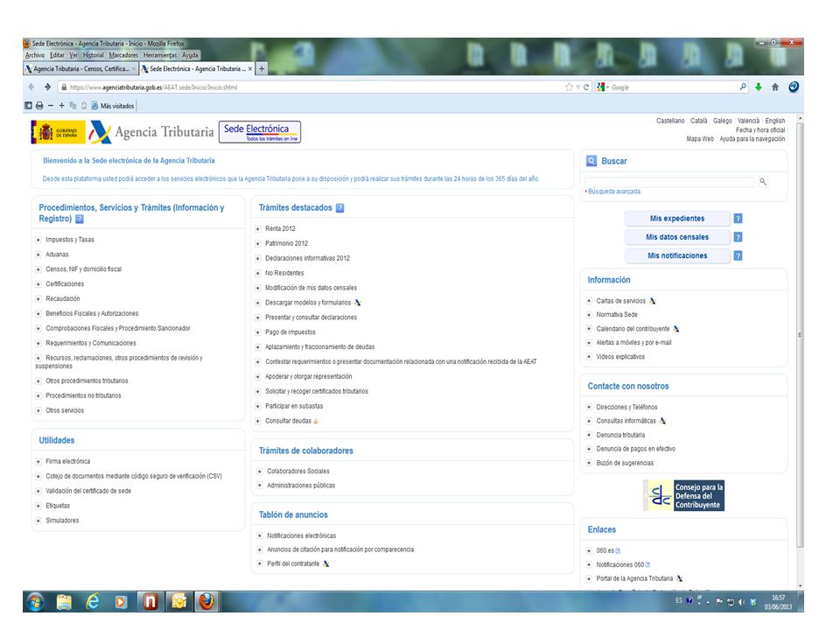Switch language to English link
Image resolution: width=840 pixels, height=630 pixels.
pyautogui.click(x=774, y=121)
